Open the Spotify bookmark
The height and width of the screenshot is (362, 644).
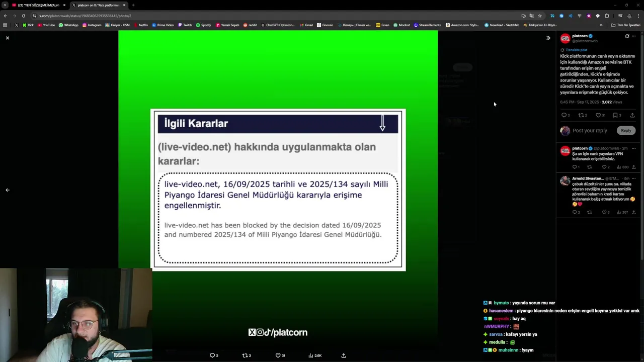[x=203, y=25]
